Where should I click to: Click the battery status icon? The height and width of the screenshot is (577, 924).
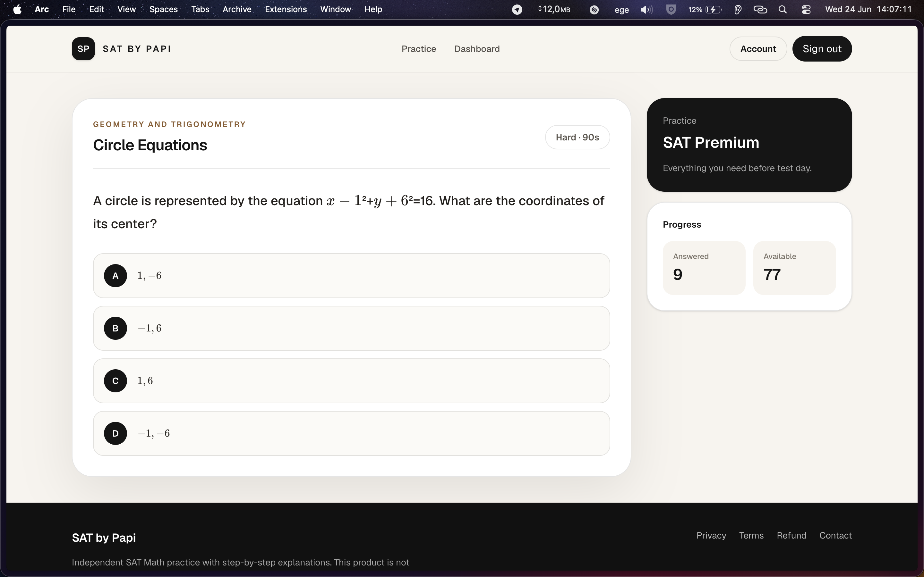[x=713, y=10]
